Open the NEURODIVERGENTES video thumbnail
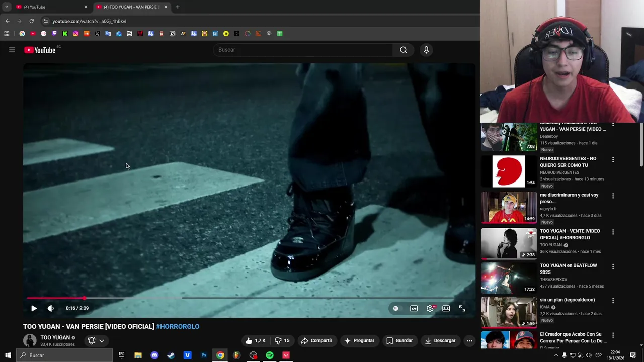This screenshot has height=362, width=644. pos(509,171)
